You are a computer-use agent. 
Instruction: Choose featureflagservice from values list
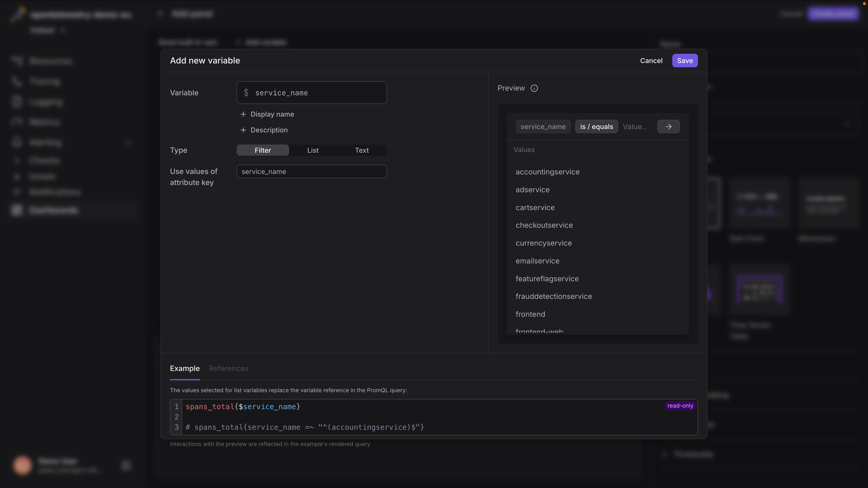coord(547,279)
